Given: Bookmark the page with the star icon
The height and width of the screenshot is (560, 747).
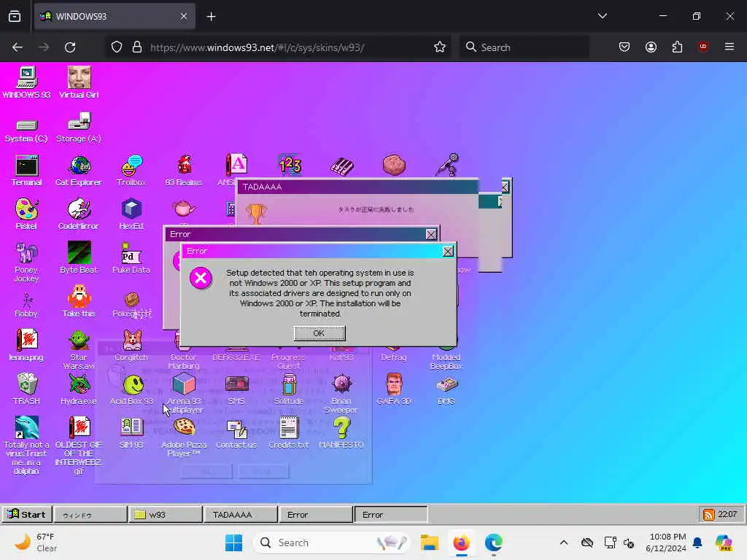Looking at the screenshot, I should point(440,47).
